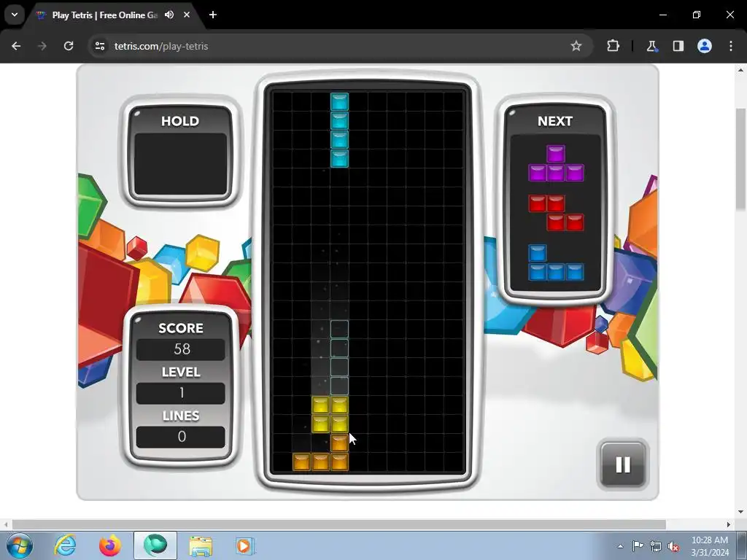Open a new browser tab

[213, 15]
